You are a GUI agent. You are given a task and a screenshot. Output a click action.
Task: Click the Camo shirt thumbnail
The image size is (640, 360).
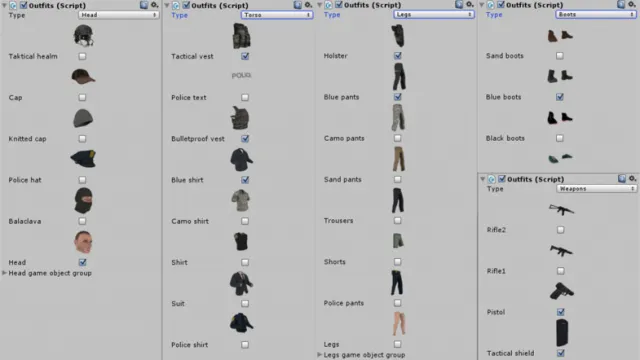[241, 200]
